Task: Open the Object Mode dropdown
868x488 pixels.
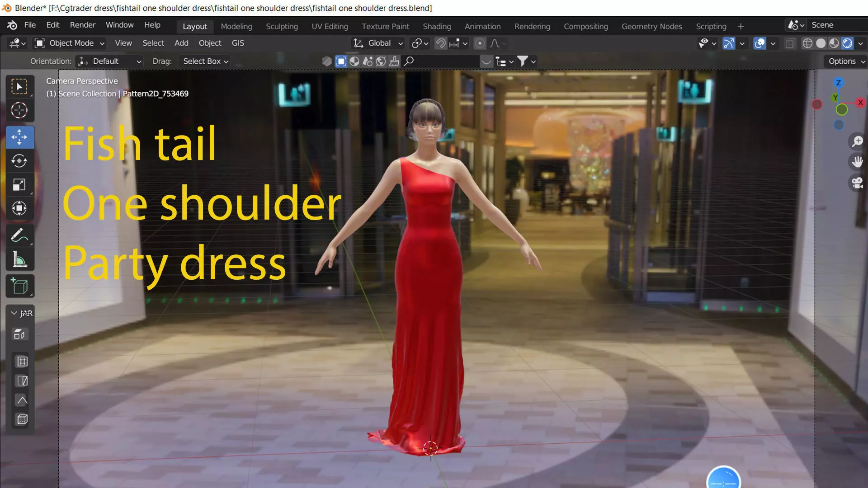Action: (x=70, y=43)
